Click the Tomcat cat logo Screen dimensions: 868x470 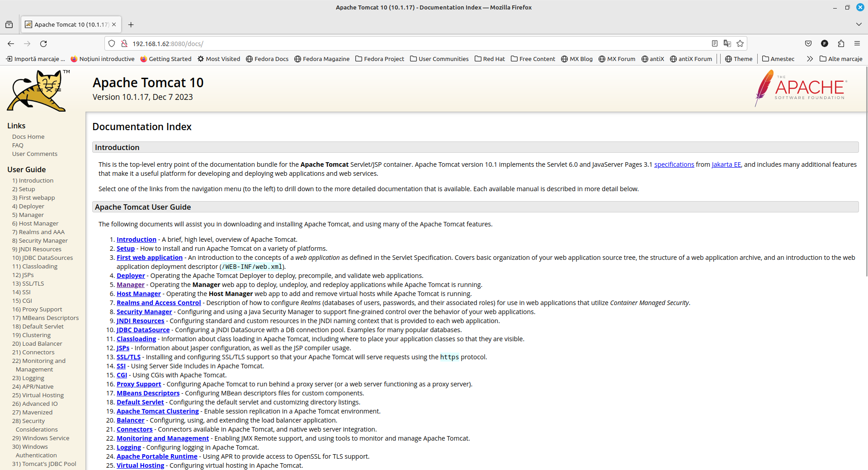point(38,90)
